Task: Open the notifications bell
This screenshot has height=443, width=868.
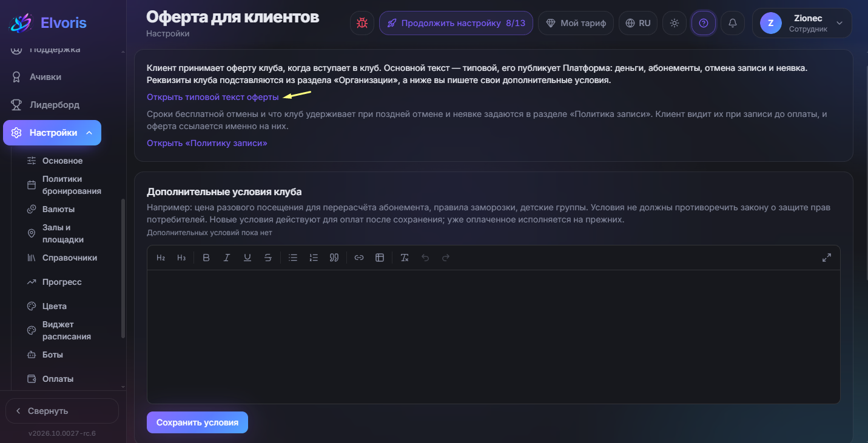Action: click(733, 23)
